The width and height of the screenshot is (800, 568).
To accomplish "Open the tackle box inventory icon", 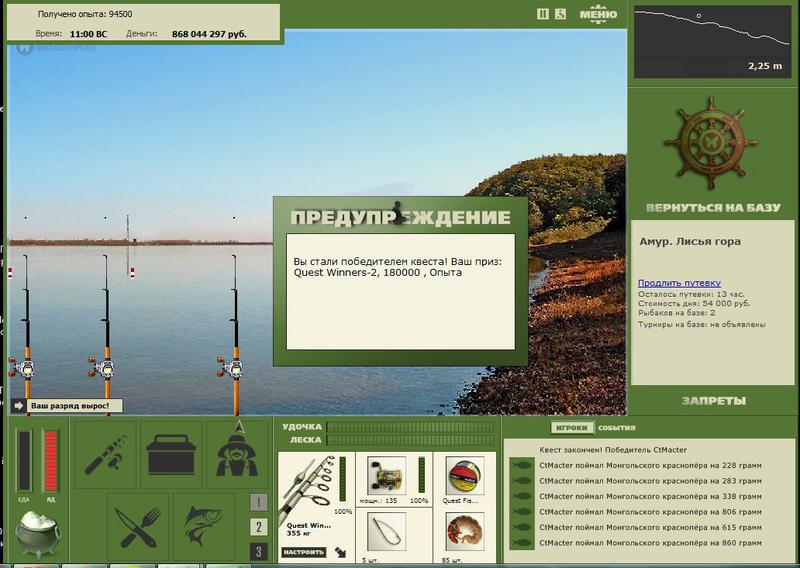I will click(171, 454).
